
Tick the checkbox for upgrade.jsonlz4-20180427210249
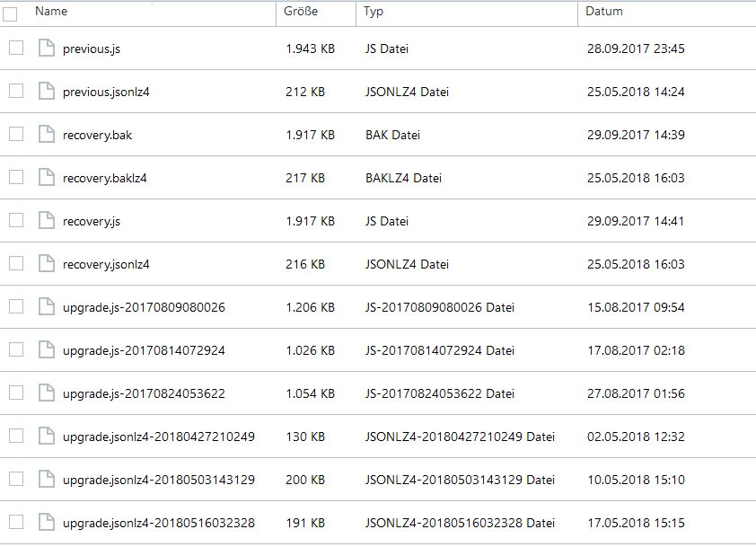coord(16,437)
